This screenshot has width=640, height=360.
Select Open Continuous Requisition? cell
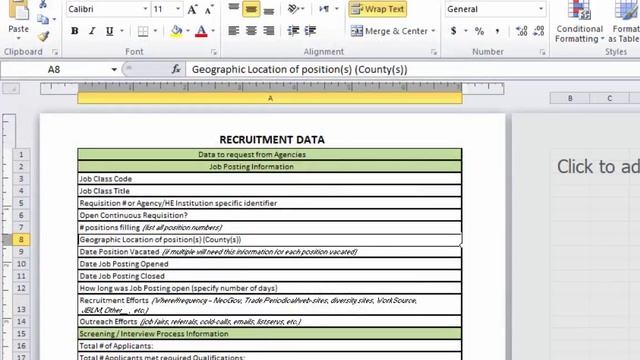(x=269, y=216)
